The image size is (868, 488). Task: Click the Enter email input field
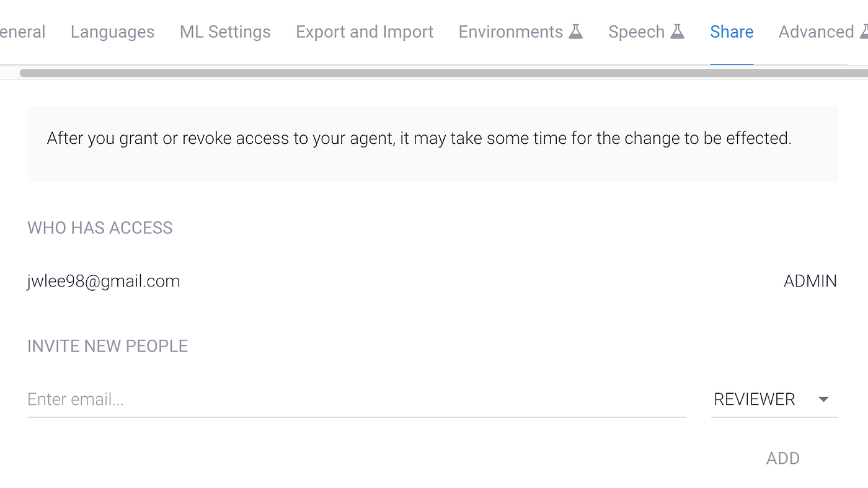tap(356, 399)
